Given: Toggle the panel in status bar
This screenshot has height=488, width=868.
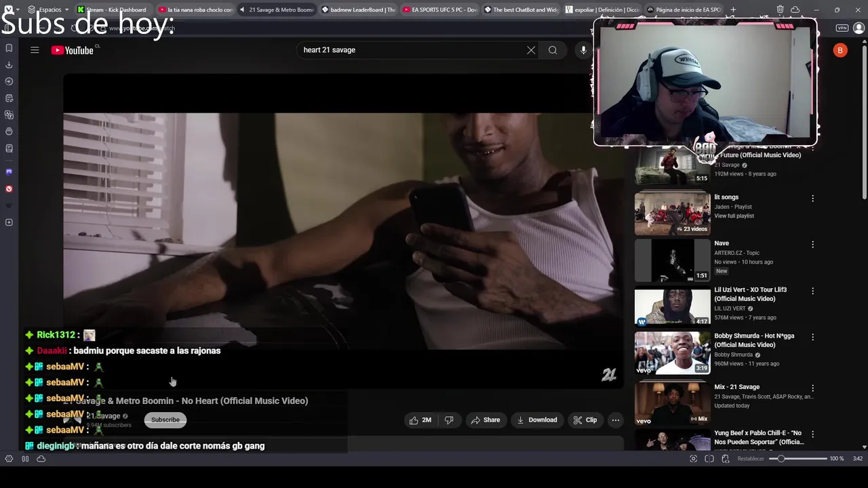Looking at the screenshot, I should pos(9,459).
